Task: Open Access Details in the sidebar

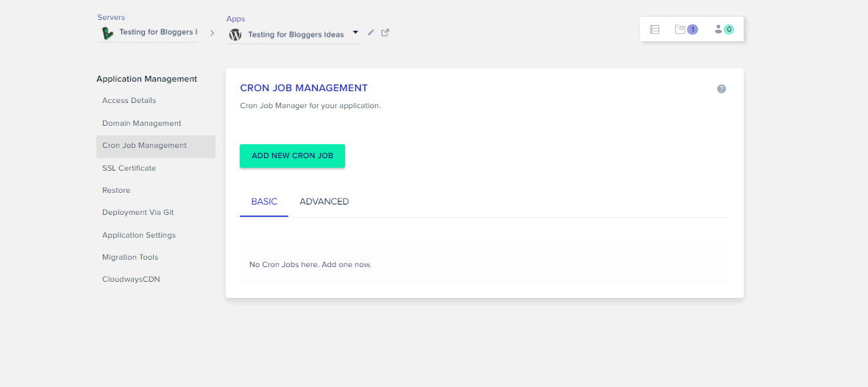Action: [x=129, y=100]
